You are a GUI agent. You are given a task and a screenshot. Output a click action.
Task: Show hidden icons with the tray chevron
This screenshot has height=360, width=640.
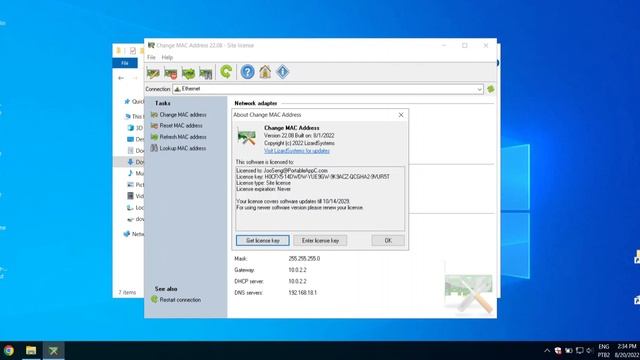547,351
